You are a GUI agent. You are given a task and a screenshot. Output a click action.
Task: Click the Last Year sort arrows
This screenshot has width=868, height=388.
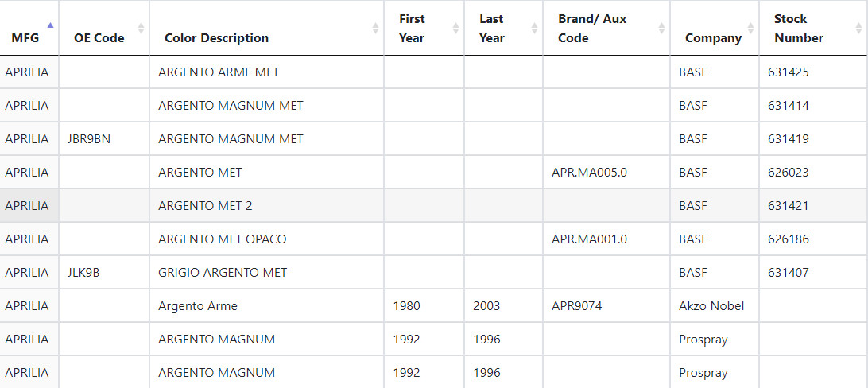click(x=534, y=29)
